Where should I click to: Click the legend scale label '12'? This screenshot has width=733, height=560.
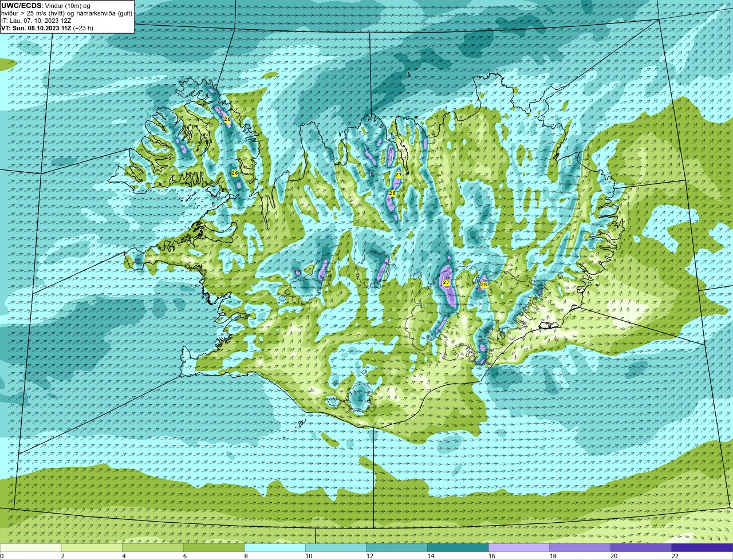[x=370, y=556]
